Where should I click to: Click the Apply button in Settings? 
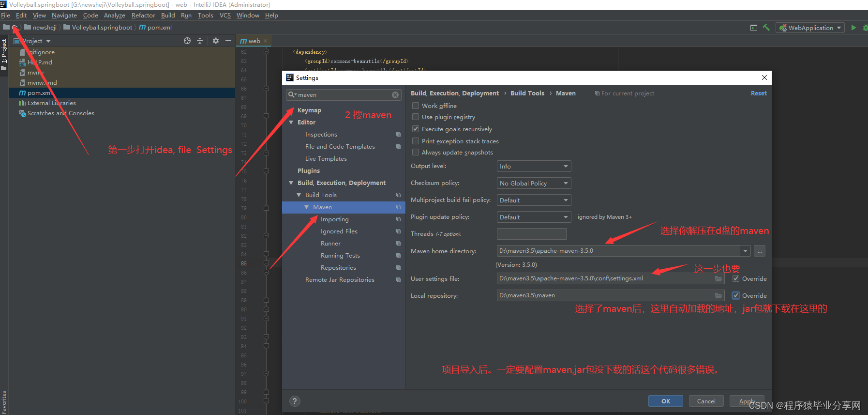[x=747, y=401]
